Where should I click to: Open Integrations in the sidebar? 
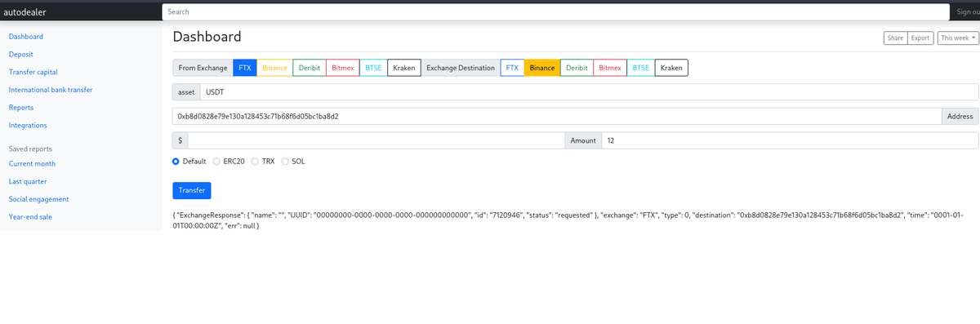[x=28, y=125]
